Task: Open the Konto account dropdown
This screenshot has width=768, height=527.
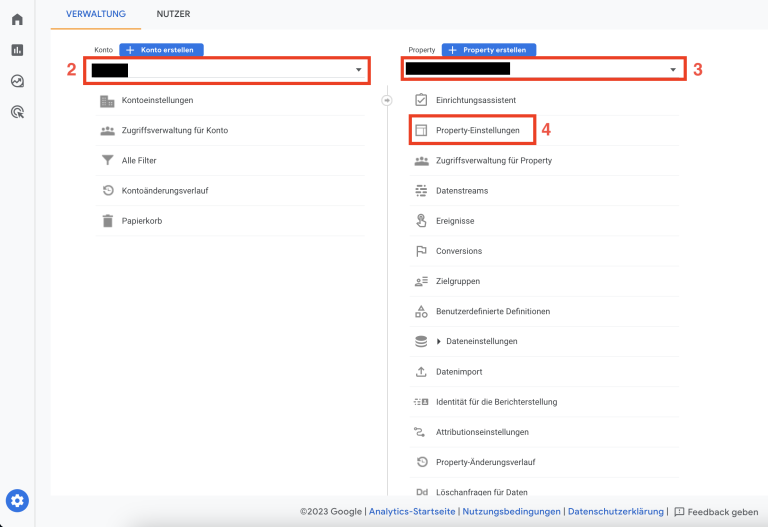Action: pyautogui.click(x=228, y=70)
